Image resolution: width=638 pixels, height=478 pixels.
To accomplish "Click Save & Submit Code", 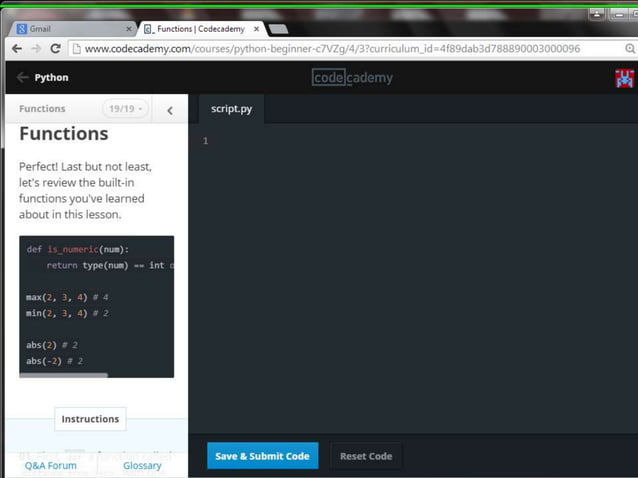I will [x=263, y=456].
